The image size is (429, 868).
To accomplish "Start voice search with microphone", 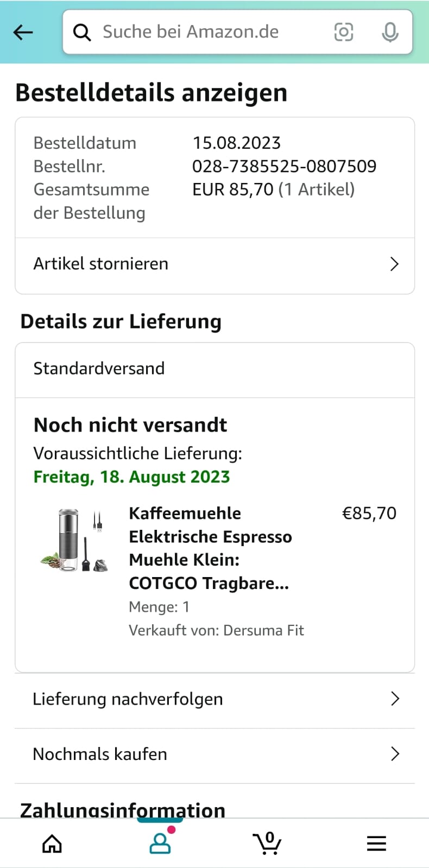I will pyautogui.click(x=390, y=33).
